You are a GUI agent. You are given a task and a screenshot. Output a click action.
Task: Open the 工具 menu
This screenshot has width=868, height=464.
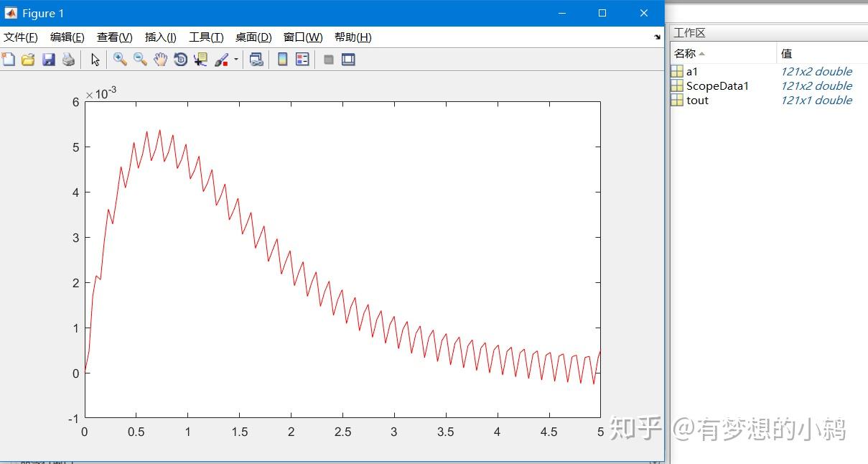tap(206, 37)
